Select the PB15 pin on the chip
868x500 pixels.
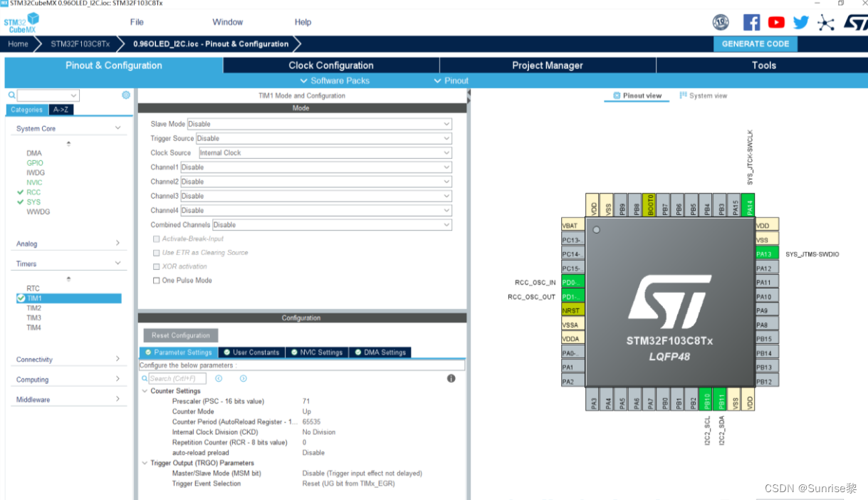pyautogui.click(x=767, y=339)
